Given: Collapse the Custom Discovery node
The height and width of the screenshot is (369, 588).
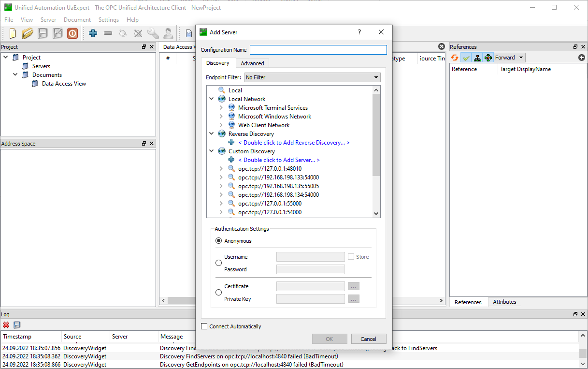Looking at the screenshot, I should 212,151.
